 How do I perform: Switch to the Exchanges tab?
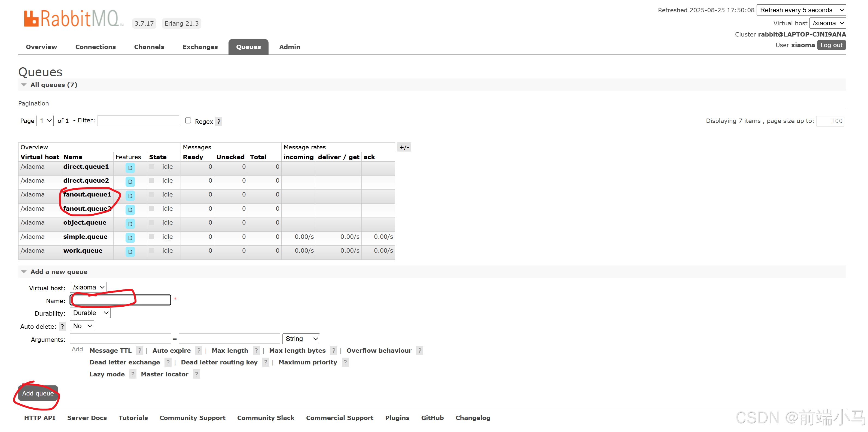pos(200,47)
